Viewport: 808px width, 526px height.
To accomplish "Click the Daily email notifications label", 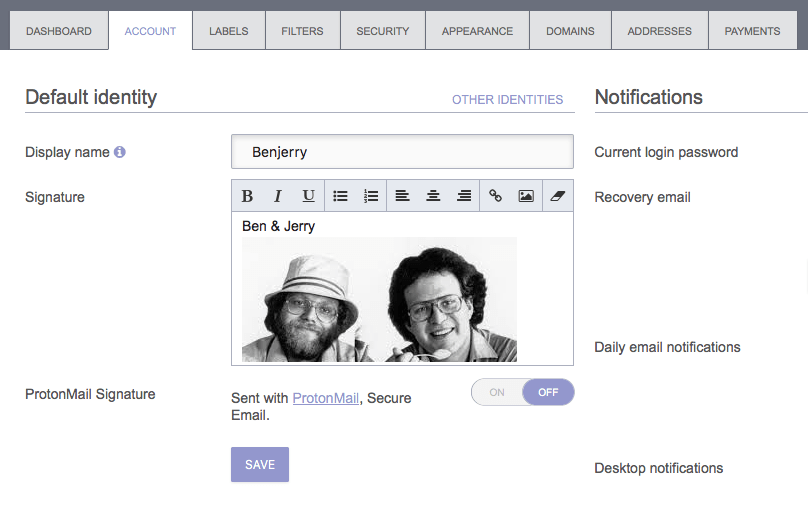I will (x=667, y=347).
